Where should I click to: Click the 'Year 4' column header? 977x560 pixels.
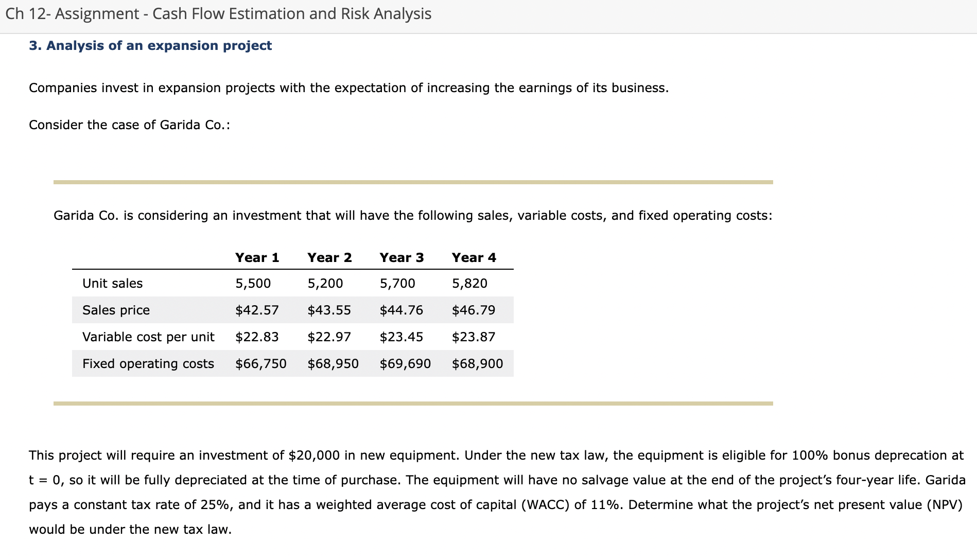click(474, 257)
